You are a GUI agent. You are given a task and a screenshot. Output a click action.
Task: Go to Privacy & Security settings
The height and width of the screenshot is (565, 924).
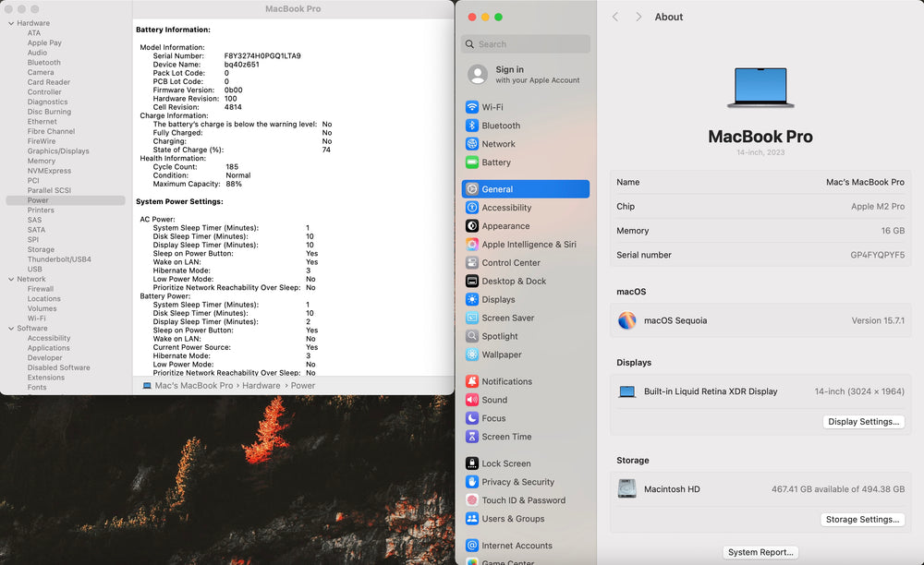(x=517, y=482)
